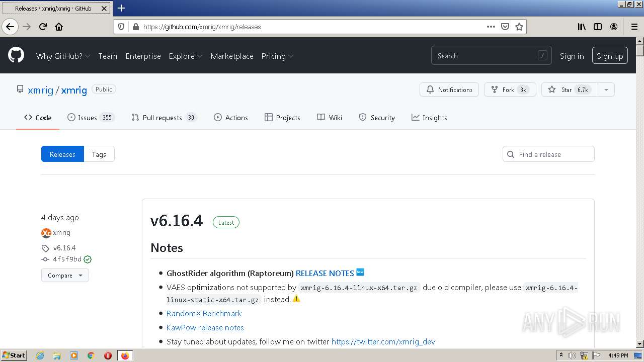Click the browser forward arrow
644x362 pixels.
point(27,27)
